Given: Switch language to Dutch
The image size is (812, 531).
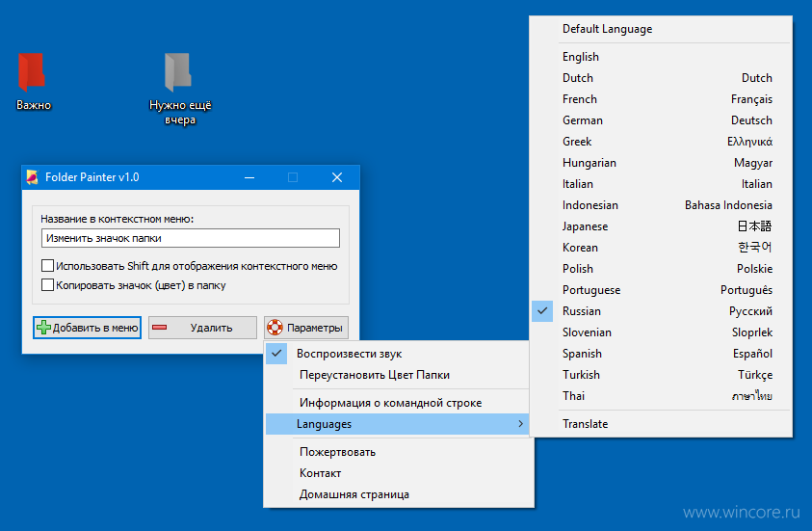Looking at the screenshot, I should click(661, 78).
